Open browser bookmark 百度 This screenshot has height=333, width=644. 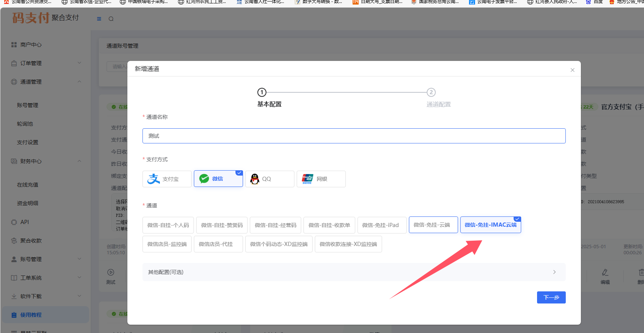594,2
